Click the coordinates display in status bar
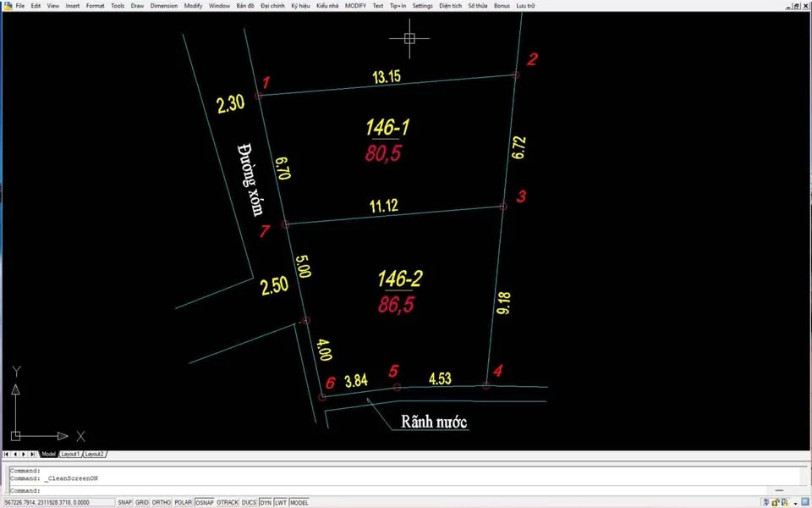 coord(57,502)
